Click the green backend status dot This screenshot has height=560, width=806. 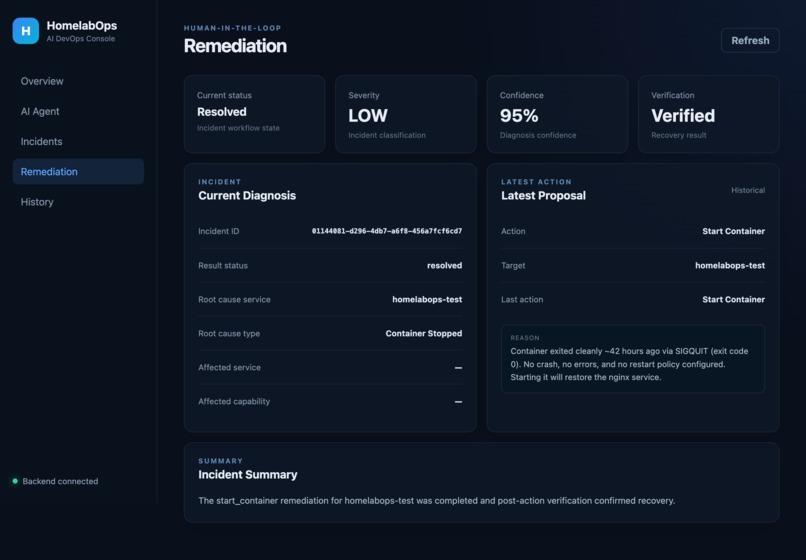click(x=15, y=481)
